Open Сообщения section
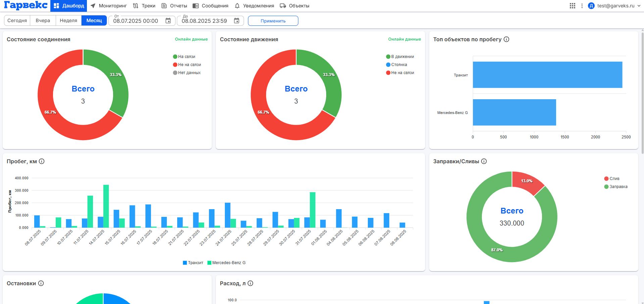Viewport: 644px width, 304px height. pos(210,6)
